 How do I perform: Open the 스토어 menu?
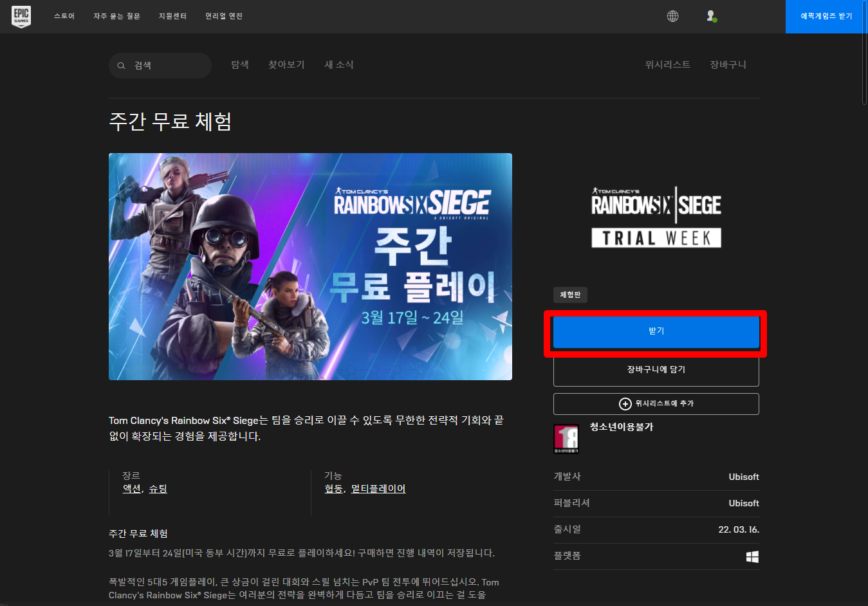coord(64,16)
